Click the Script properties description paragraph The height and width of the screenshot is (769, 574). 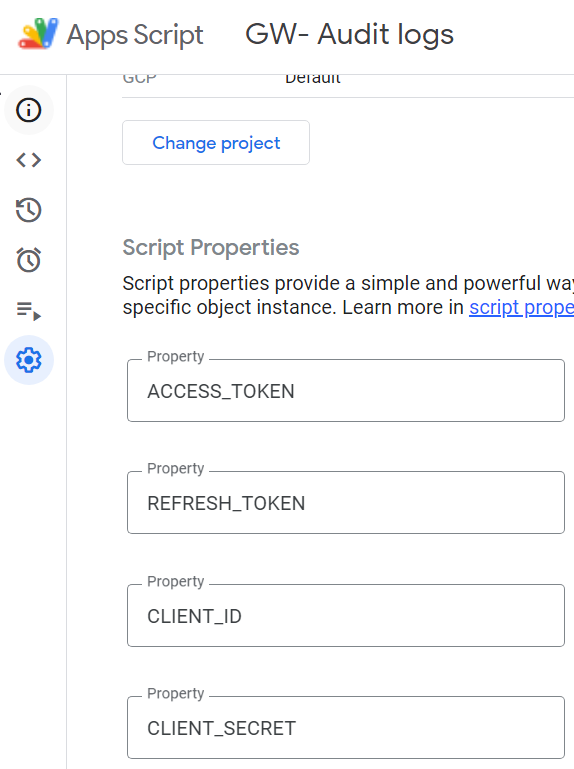[348, 295]
